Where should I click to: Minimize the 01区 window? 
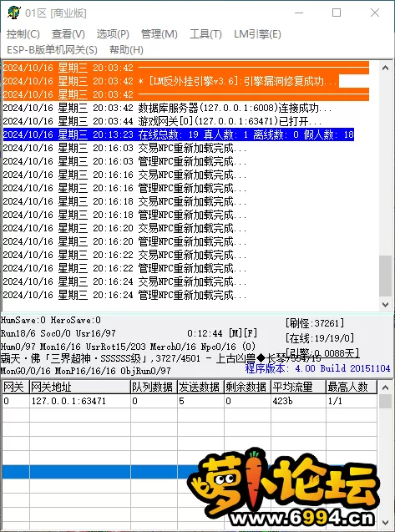[x=299, y=13]
